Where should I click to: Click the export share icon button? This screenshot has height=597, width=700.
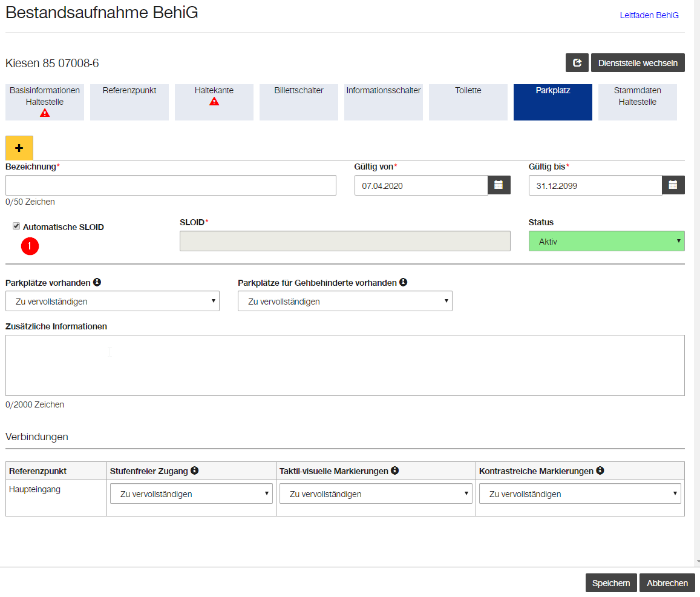[x=577, y=62]
